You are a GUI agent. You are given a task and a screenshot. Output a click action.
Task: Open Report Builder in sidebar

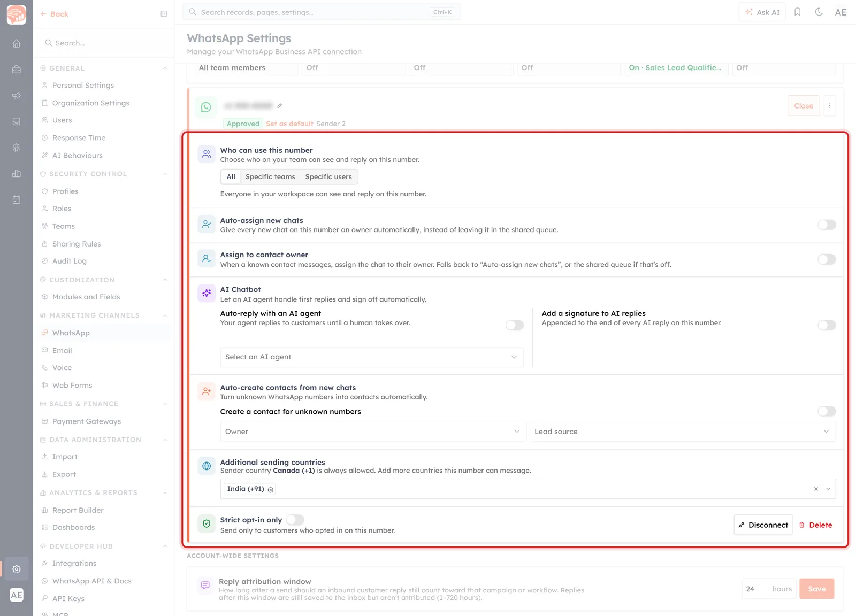coord(78,510)
